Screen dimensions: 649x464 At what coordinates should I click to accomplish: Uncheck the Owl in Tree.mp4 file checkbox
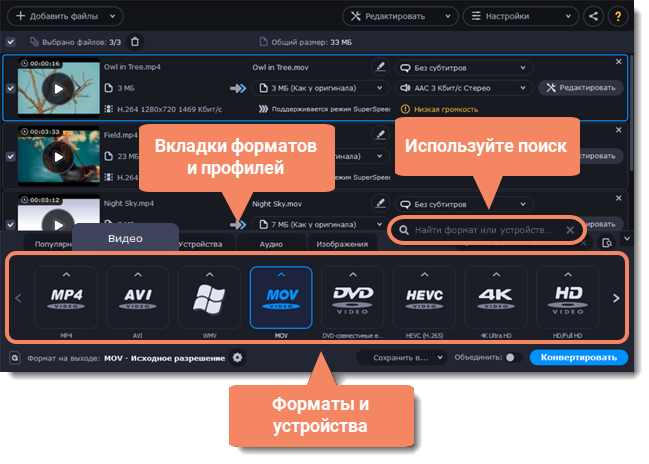[x=10, y=88]
